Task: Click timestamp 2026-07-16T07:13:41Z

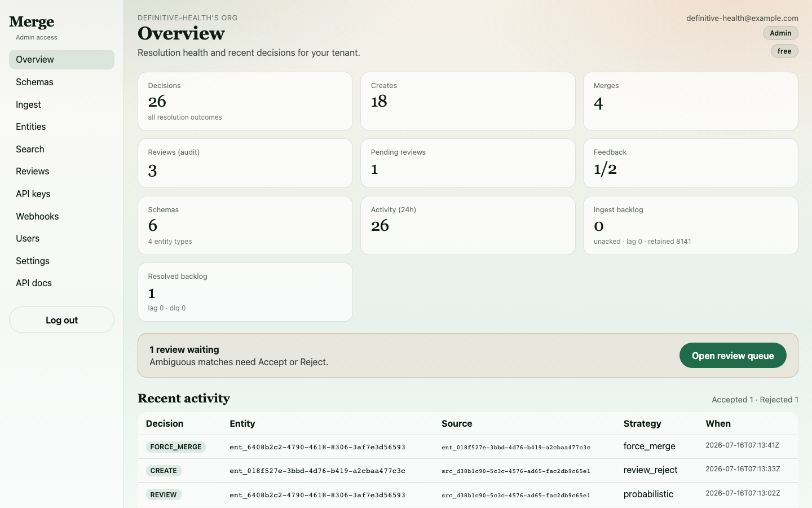Action: pos(742,445)
